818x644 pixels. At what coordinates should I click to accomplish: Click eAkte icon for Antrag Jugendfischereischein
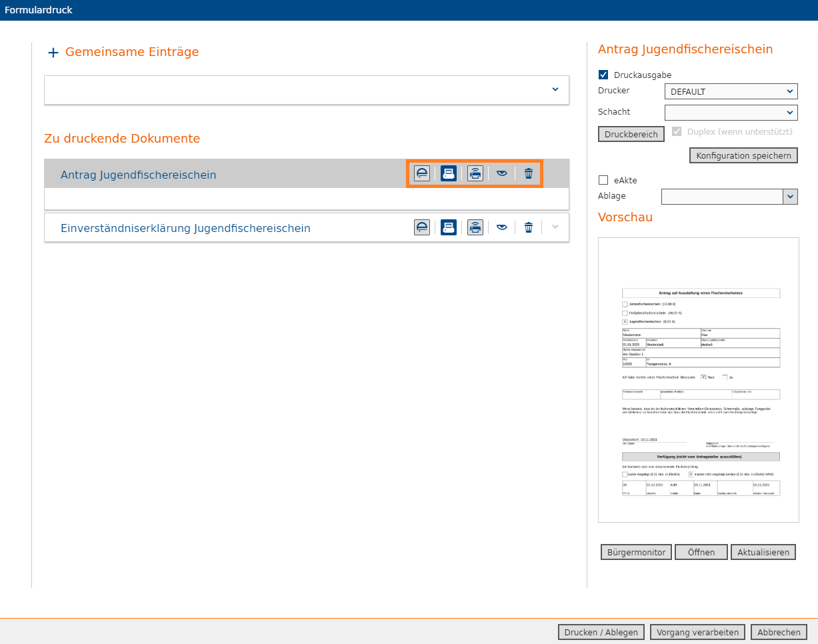[422, 173]
